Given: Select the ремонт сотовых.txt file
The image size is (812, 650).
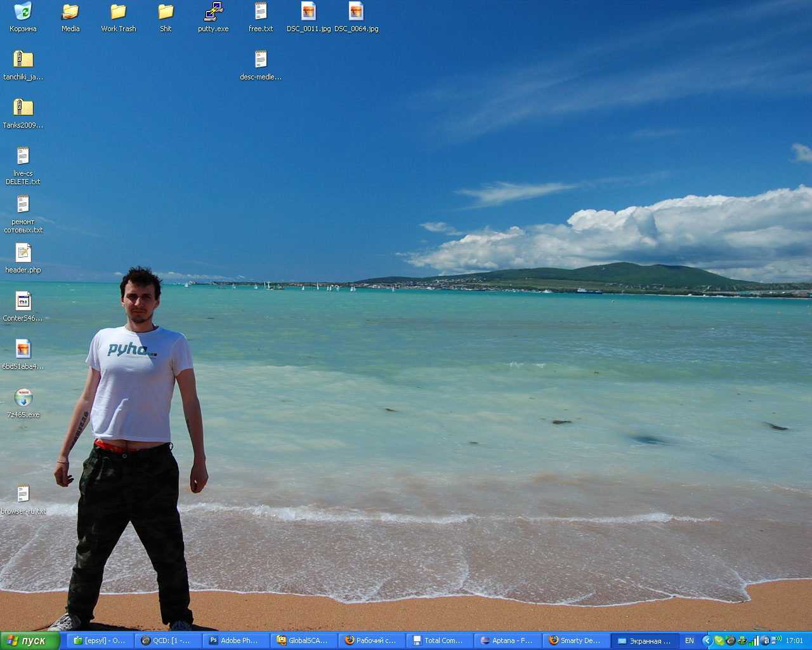Looking at the screenshot, I should 23,205.
